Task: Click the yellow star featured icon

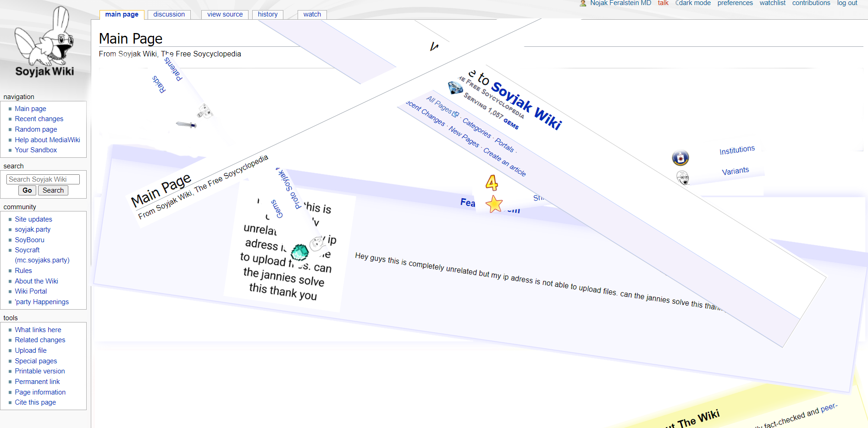Action: coord(494,204)
